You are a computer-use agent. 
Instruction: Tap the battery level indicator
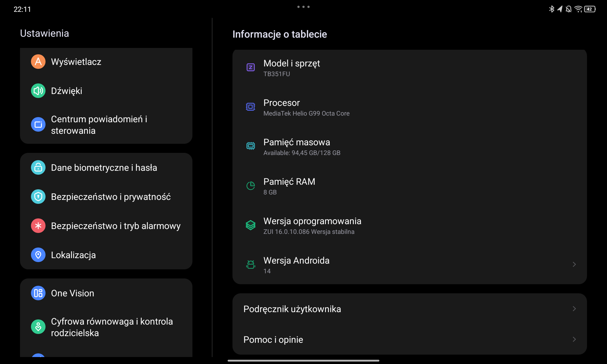tap(590, 9)
